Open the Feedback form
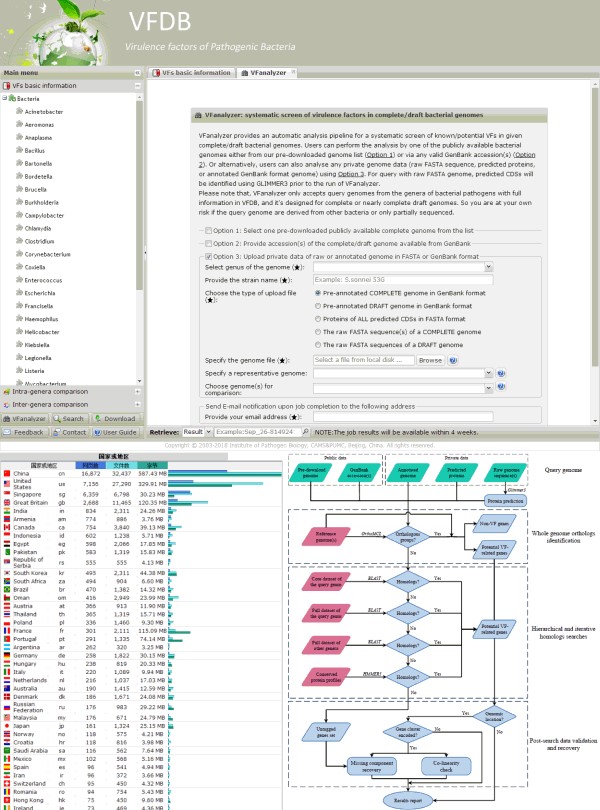The image size is (600, 810). (24, 433)
